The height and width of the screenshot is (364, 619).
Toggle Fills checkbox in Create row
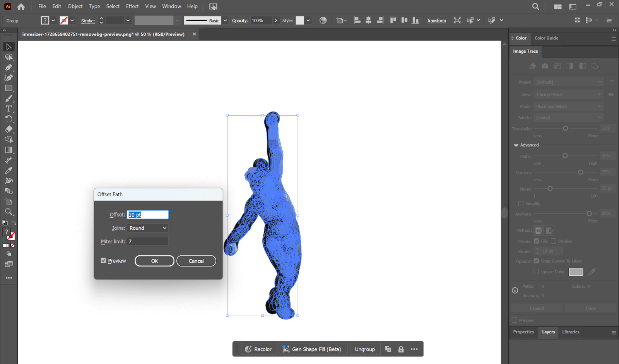point(537,241)
